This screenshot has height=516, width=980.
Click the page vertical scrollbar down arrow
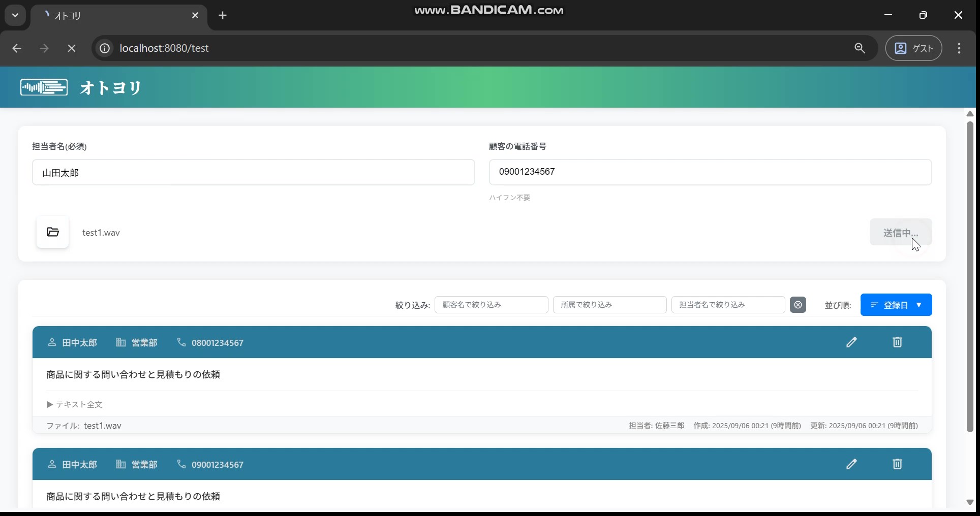pyautogui.click(x=970, y=502)
